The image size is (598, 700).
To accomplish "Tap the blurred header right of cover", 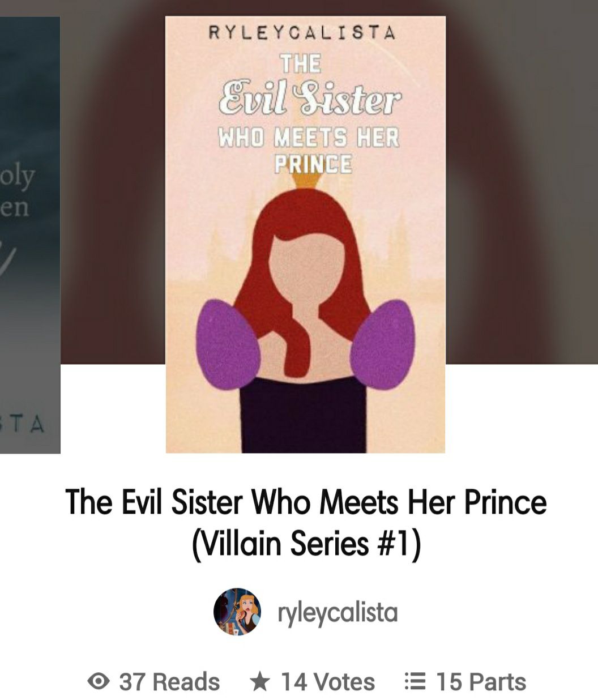I will pyautogui.click(x=522, y=181).
